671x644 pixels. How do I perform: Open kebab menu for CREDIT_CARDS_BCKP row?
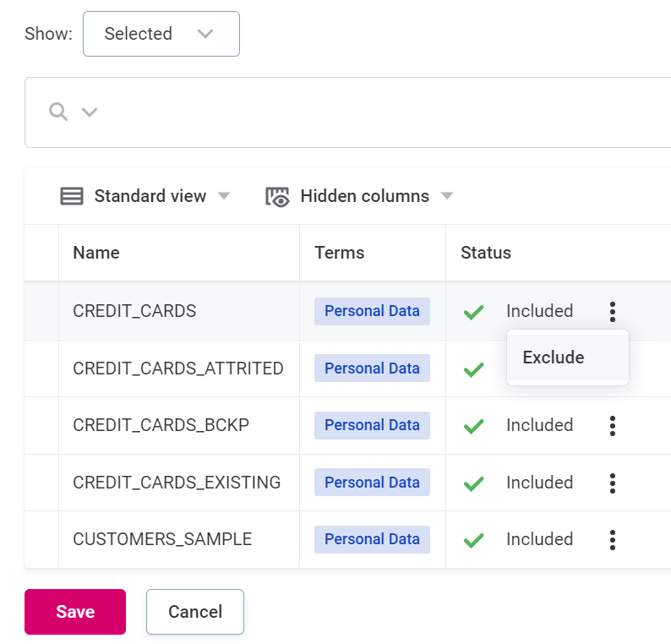pyautogui.click(x=613, y=426)
